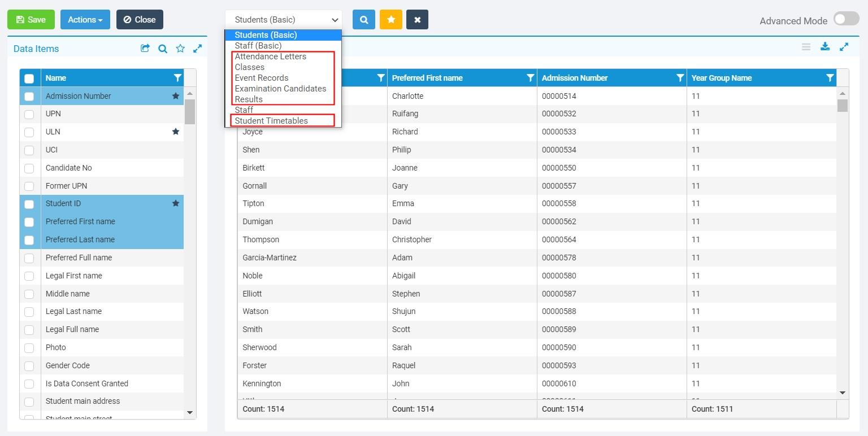
Task: Check the select-all checkbox in Name header
Action: 29,78
